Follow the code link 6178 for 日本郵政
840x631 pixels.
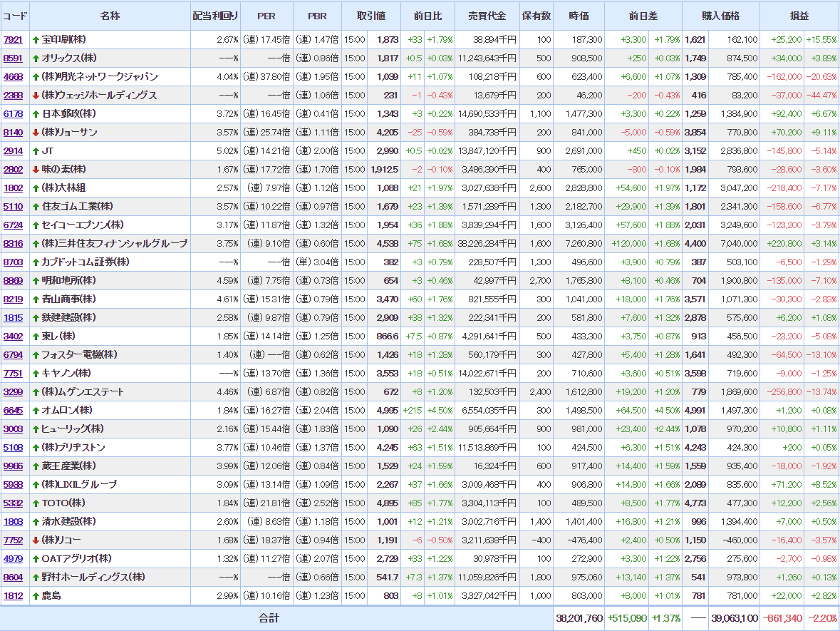pyautogui.click(x=13, y=113)
